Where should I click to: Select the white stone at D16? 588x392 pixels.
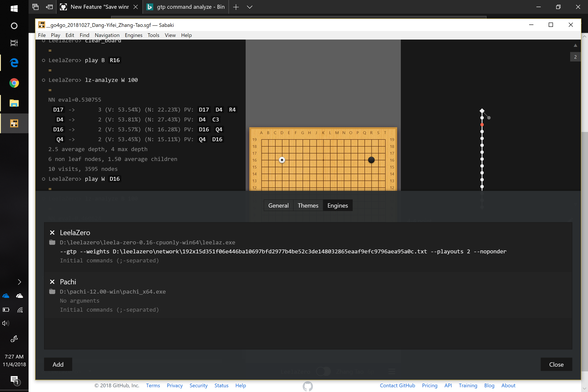pos(282,160)
